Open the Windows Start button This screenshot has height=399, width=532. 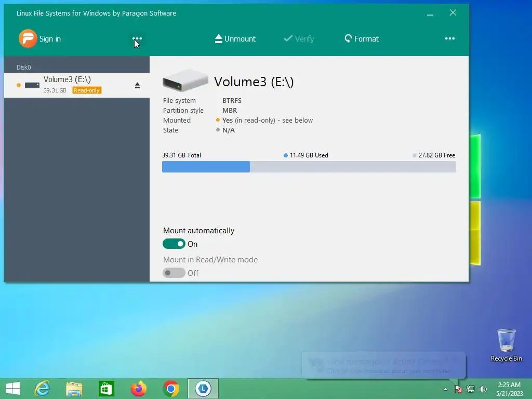tap(13, 389)
